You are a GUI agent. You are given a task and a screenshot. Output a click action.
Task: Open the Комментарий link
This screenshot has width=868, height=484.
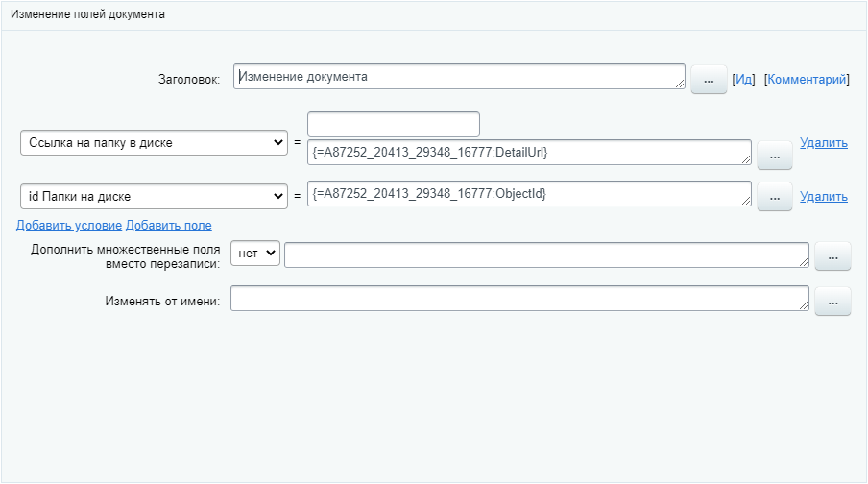(x=807, y=80)
